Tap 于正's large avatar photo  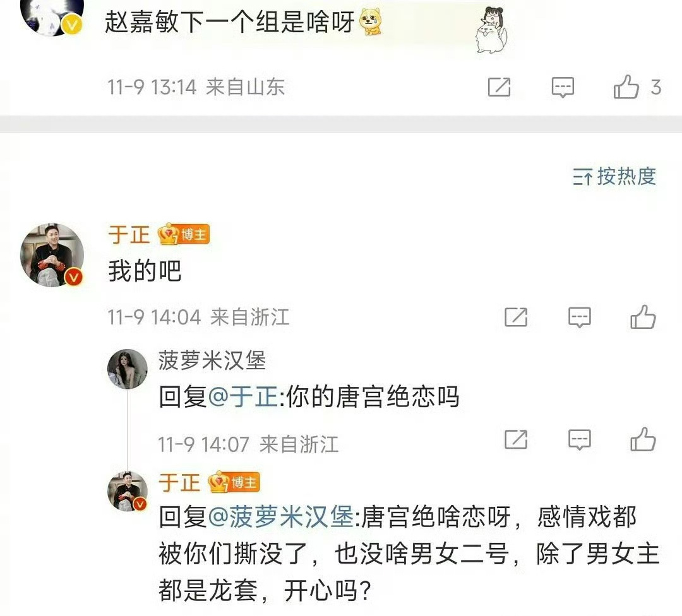click(x=52, y=255)
